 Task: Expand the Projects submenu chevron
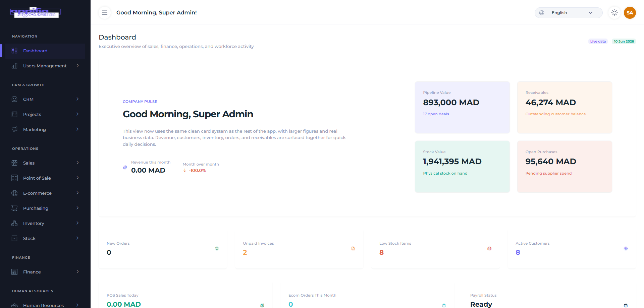pyautogui.click(x=77, y=114)
